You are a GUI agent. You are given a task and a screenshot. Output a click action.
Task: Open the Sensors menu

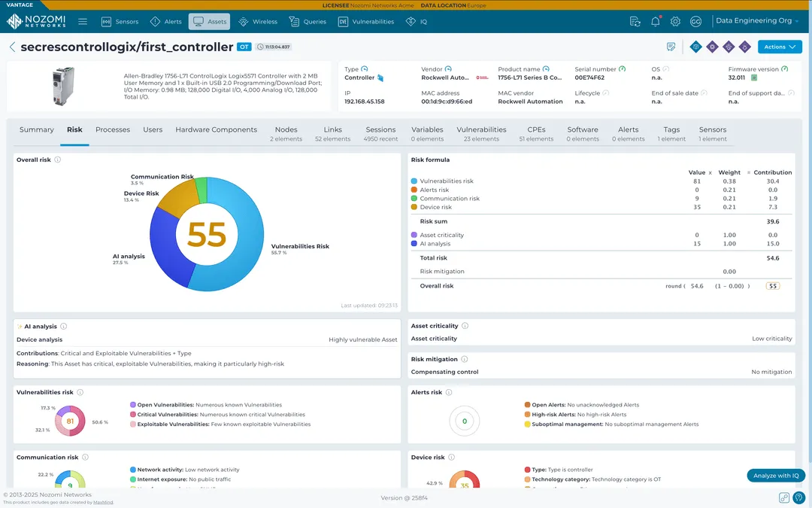pos(120,22)
